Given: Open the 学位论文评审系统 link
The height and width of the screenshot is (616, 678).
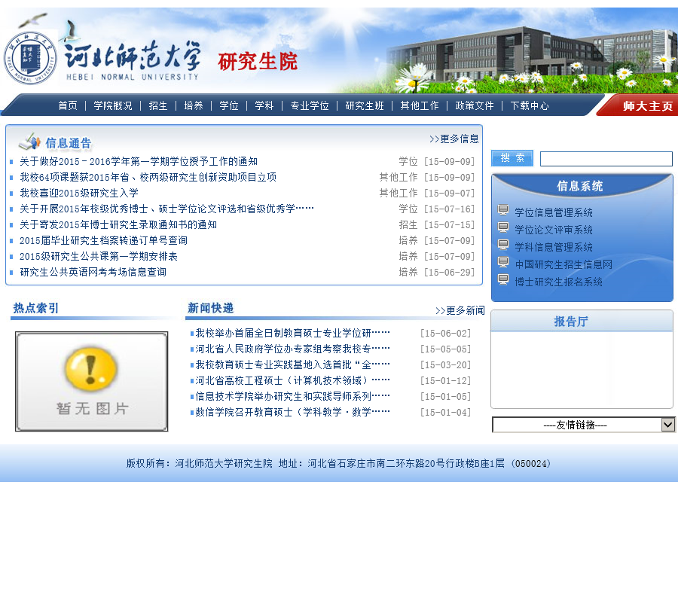Looking at the screenshot, I should coord(554,230).
